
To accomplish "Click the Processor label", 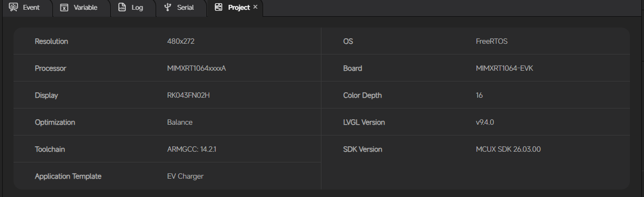I will [x=51, y=69].
